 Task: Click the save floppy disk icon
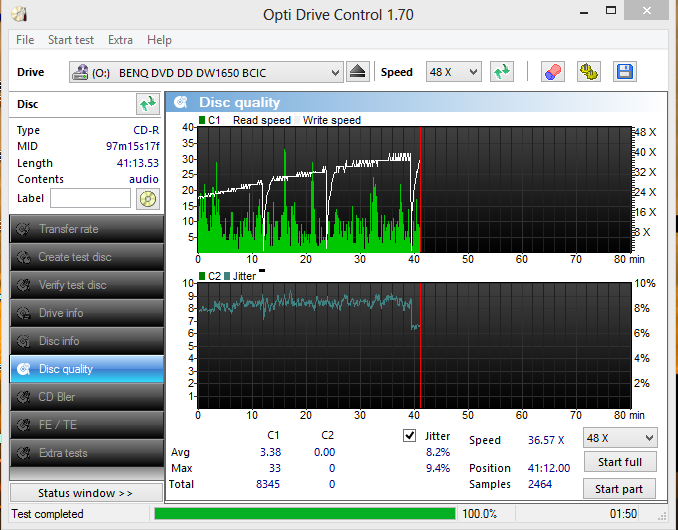pos(624,72)
